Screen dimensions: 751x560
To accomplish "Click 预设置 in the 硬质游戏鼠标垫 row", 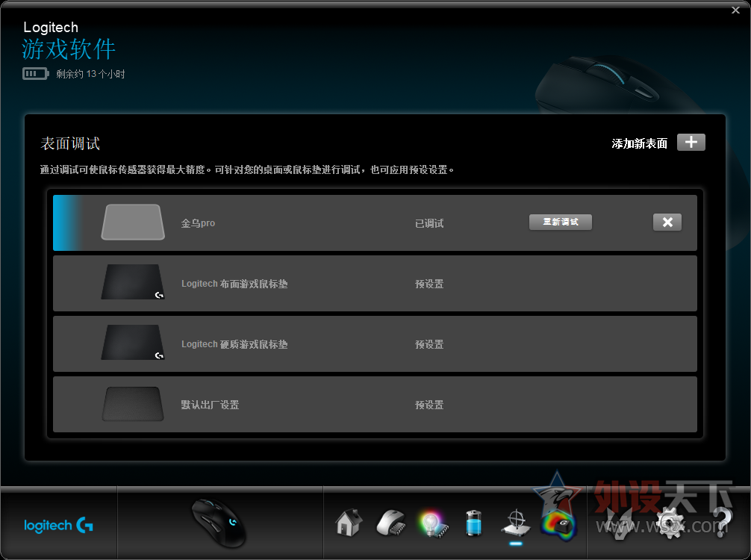I will [429, 344].
